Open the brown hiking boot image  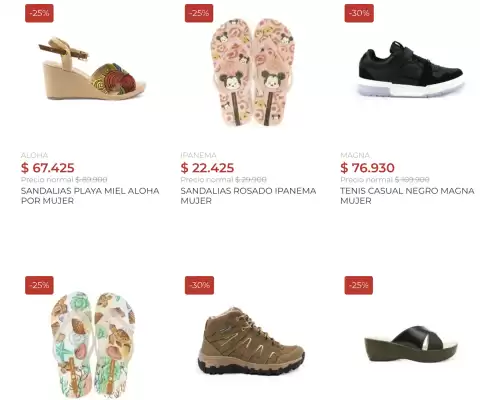click(x=252, y=341)
